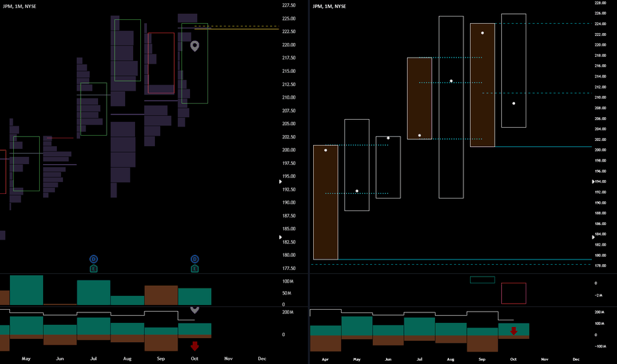This screenshot has width=617, height=364.
Task: Select green volume-profile box for August in left chart
Action: (128, 50)
